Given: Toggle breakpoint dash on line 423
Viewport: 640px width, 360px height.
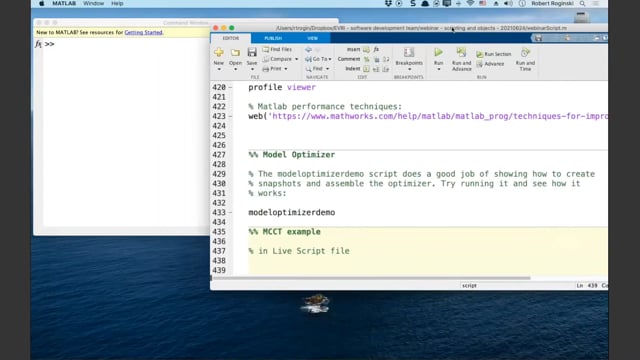Looking at the screenshot, I should [x=230, y=116].
